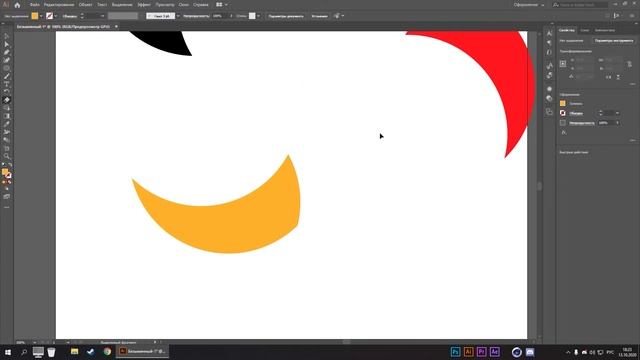Open the Редактирование menu
This screenshot has width=640, height=360.
[x=59, y=5]
